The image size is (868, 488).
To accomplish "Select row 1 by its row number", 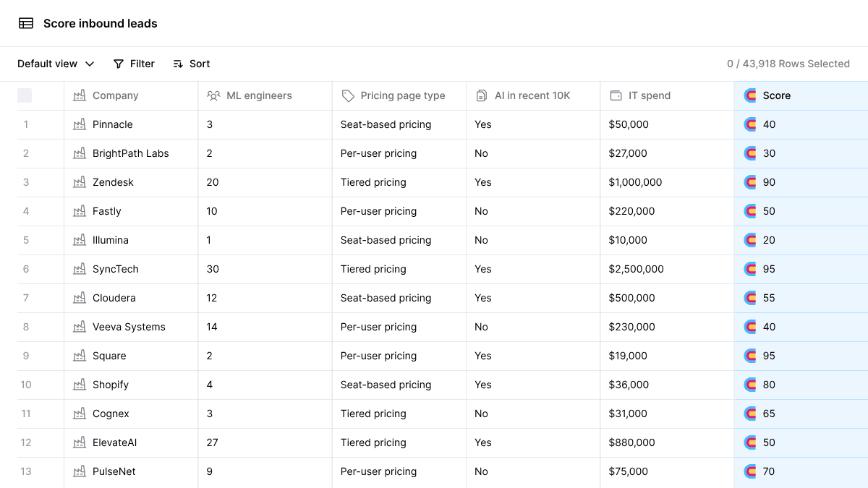I will point(26,124).
